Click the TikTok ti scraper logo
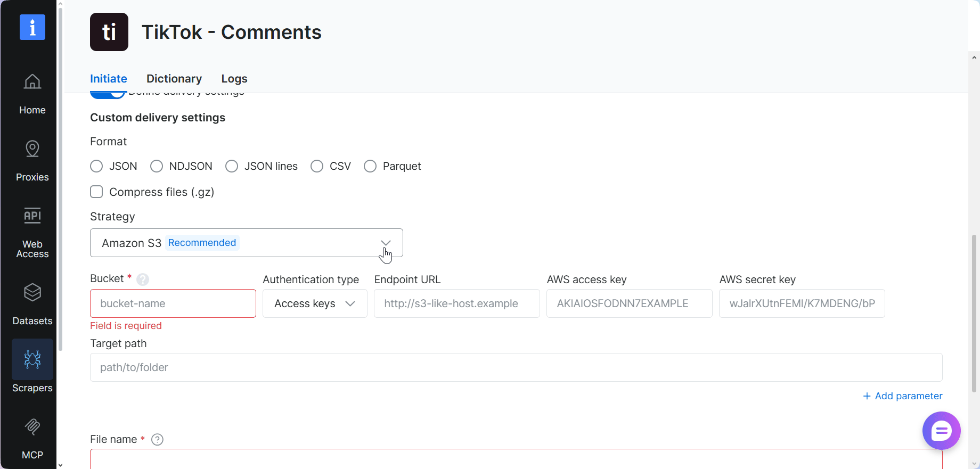The image size is (980, 469). [x=109, y=32]
